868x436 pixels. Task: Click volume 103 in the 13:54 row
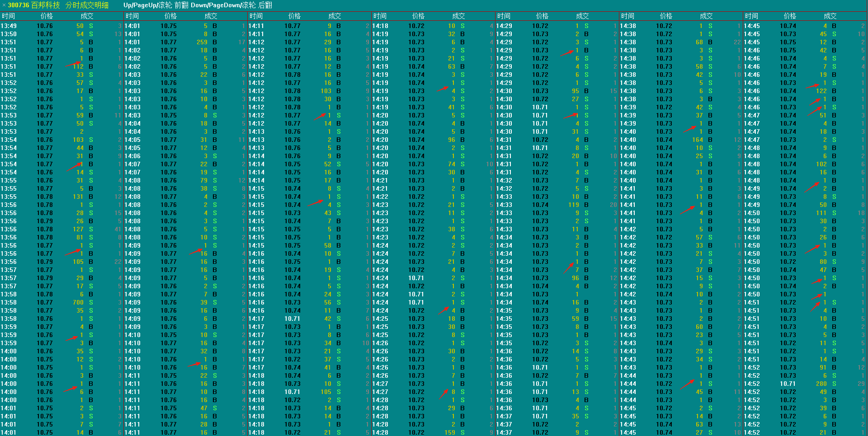pos(78,140)
